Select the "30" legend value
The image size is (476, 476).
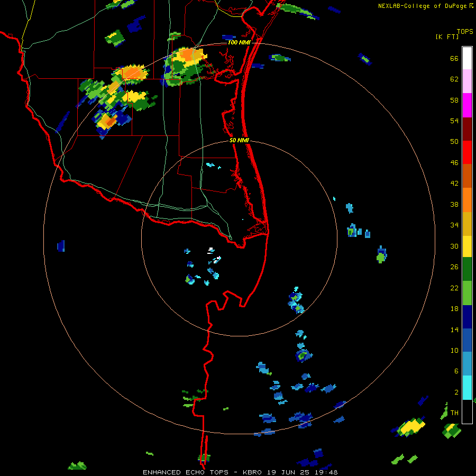click(x=454, y=246)
